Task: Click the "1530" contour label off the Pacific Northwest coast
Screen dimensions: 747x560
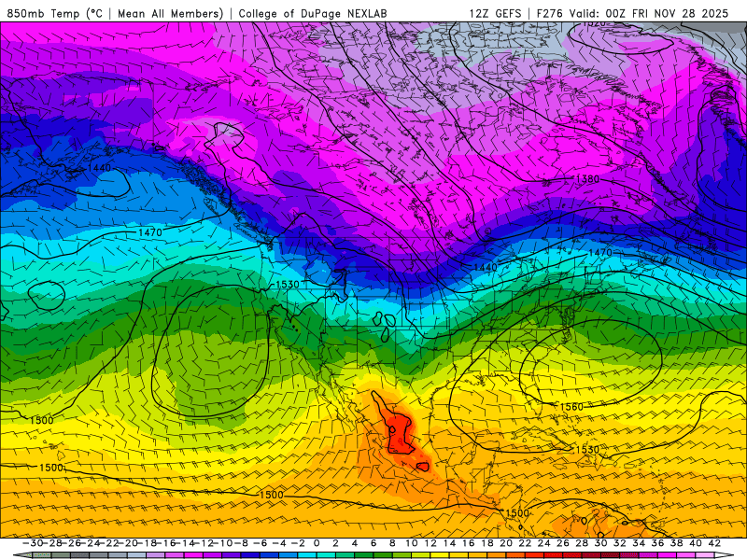Action: tap(288, 285)
